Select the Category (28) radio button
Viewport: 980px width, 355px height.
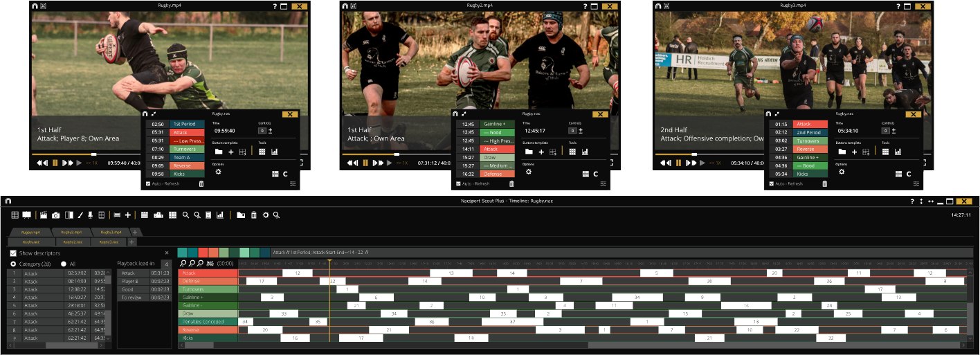point(13,264)
